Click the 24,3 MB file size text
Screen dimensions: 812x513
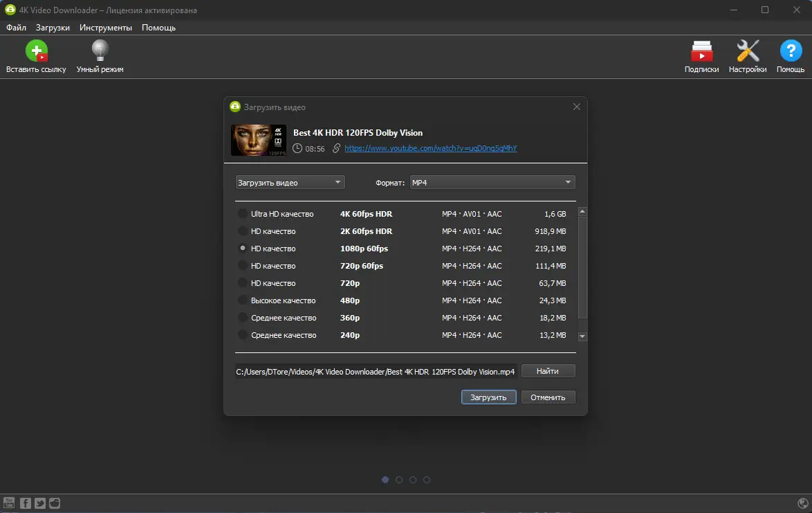tap(553, 300)
